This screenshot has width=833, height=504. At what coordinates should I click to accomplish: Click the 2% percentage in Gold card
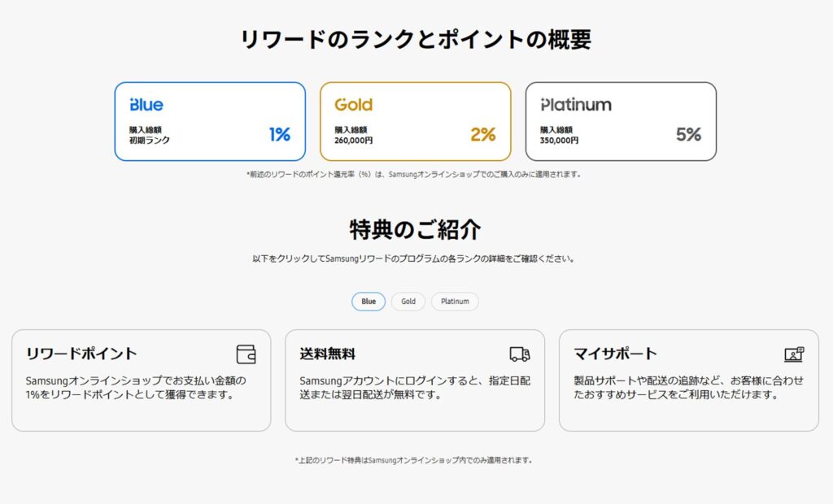(482, 134)
